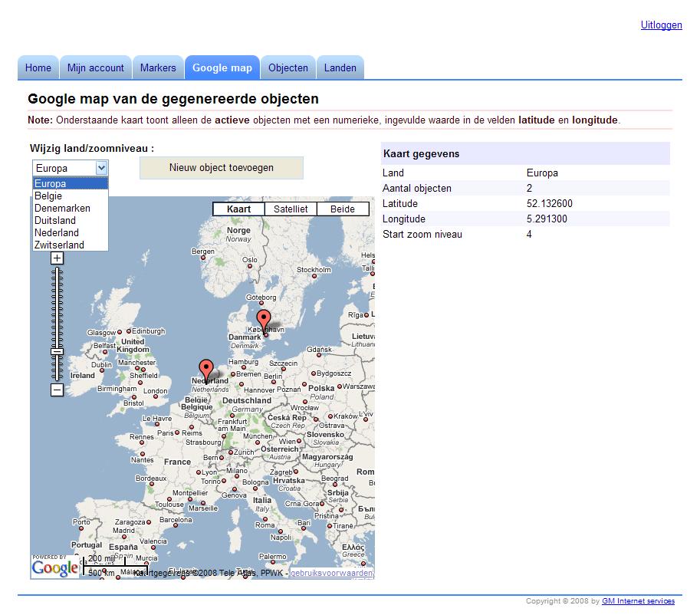Click Paris on the map

tap(165, 432)
